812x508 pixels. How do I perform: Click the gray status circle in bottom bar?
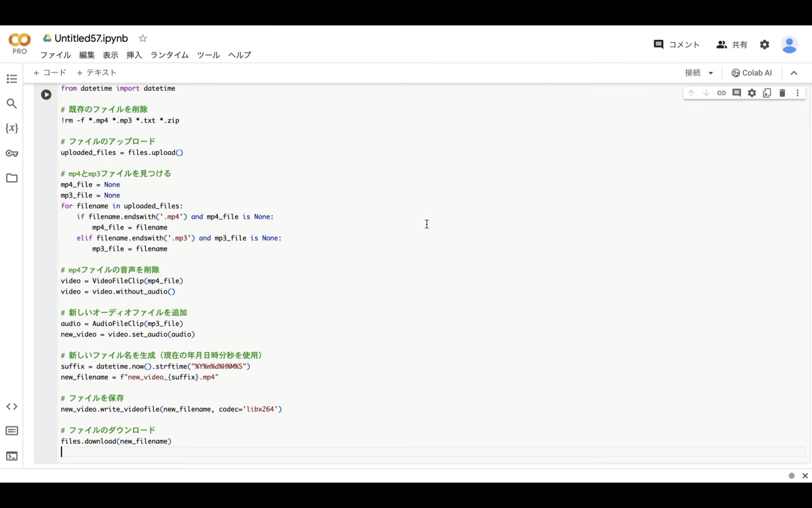[791, 476]
